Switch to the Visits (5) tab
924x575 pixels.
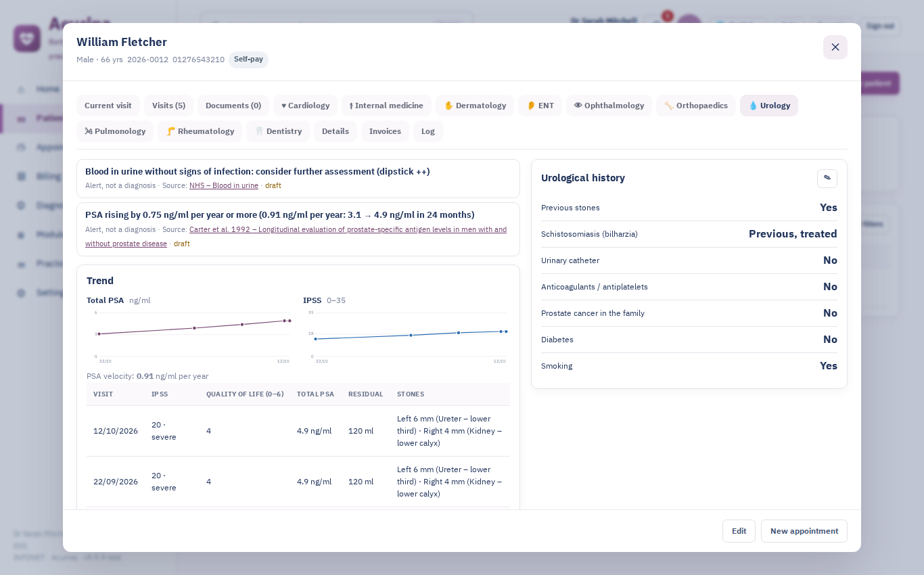[x=168, y=106]
